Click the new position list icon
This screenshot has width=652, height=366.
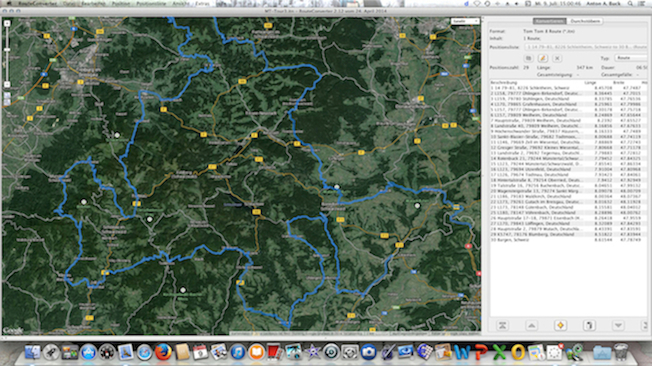528,58
